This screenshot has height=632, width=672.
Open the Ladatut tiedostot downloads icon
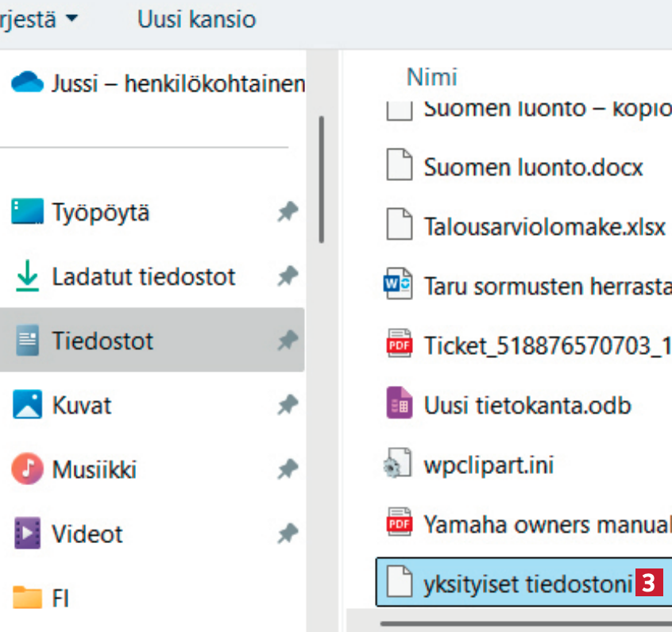pos(27,276)
